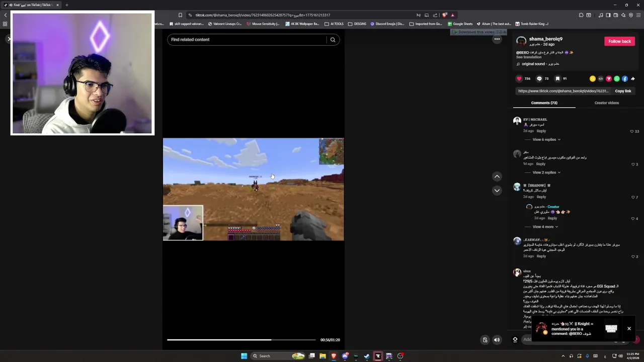The width and height of the screenshot is (644, 362).
Task: Open Google Sheets bookmark
Action: (x=459, y=24)
